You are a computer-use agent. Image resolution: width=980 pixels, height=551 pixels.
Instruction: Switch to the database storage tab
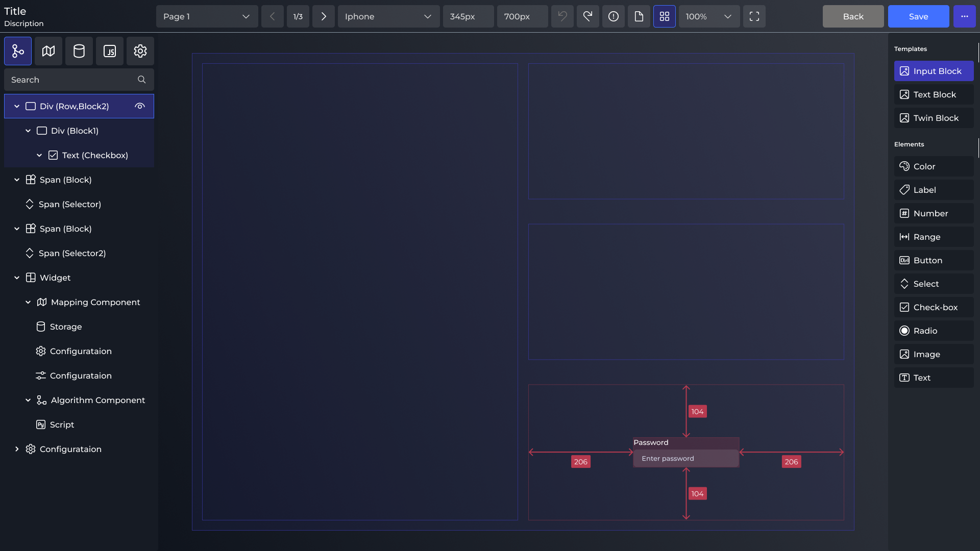coord(79,51)
